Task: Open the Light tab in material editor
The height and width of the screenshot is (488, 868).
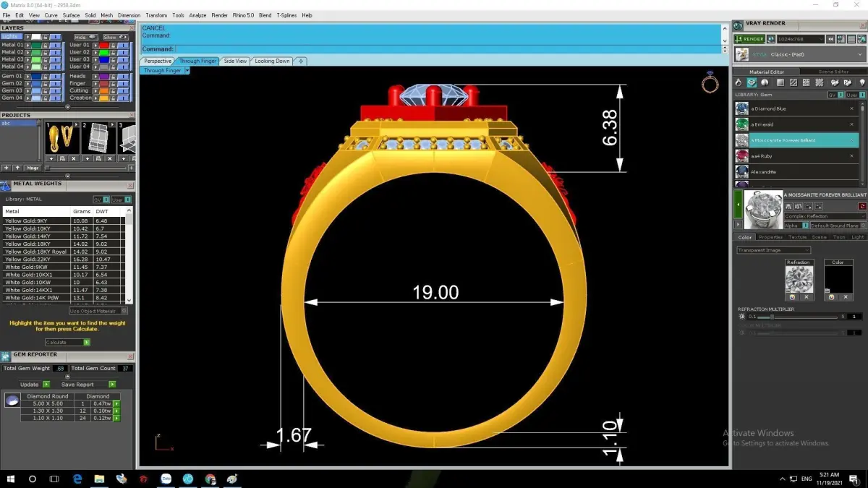Action: click(x=858, y=237)
